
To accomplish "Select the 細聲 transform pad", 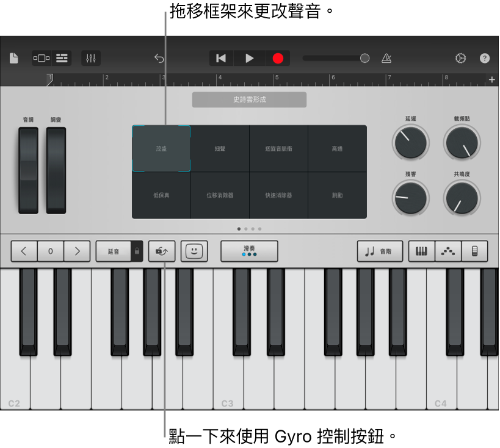I will [220, 148].
